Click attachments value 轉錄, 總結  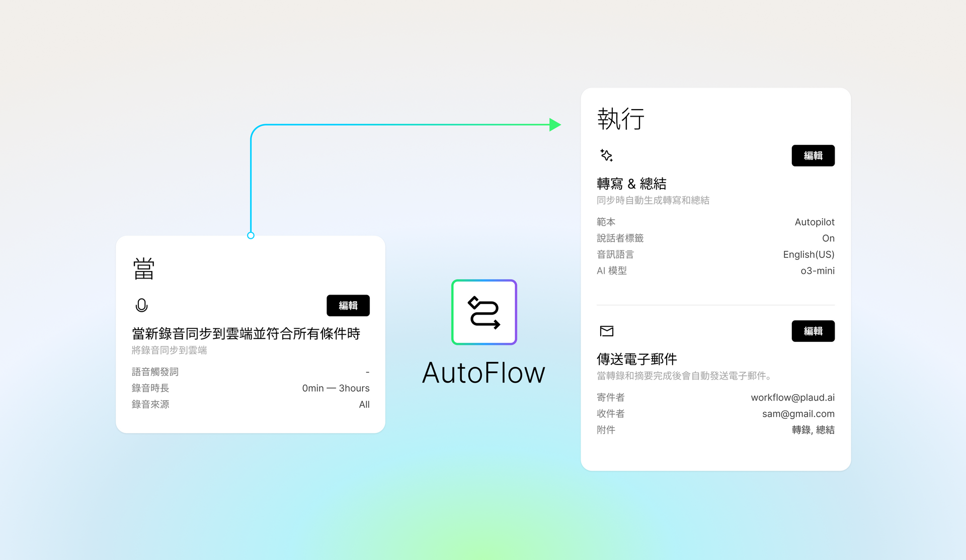click(x=813, y=430)
